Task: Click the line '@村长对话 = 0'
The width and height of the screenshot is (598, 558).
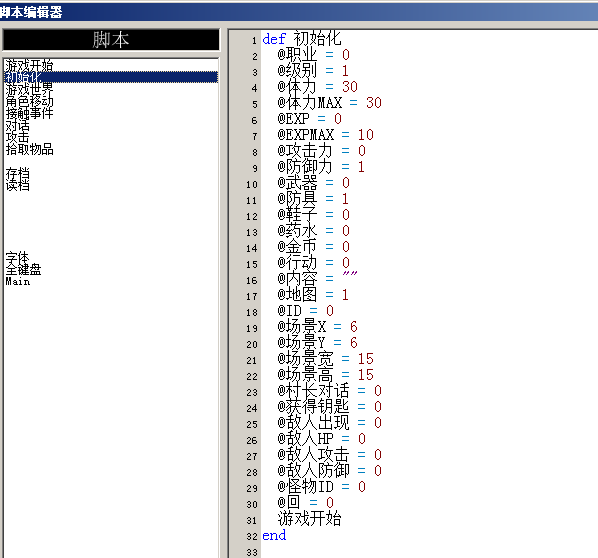Action: [330, 391]
